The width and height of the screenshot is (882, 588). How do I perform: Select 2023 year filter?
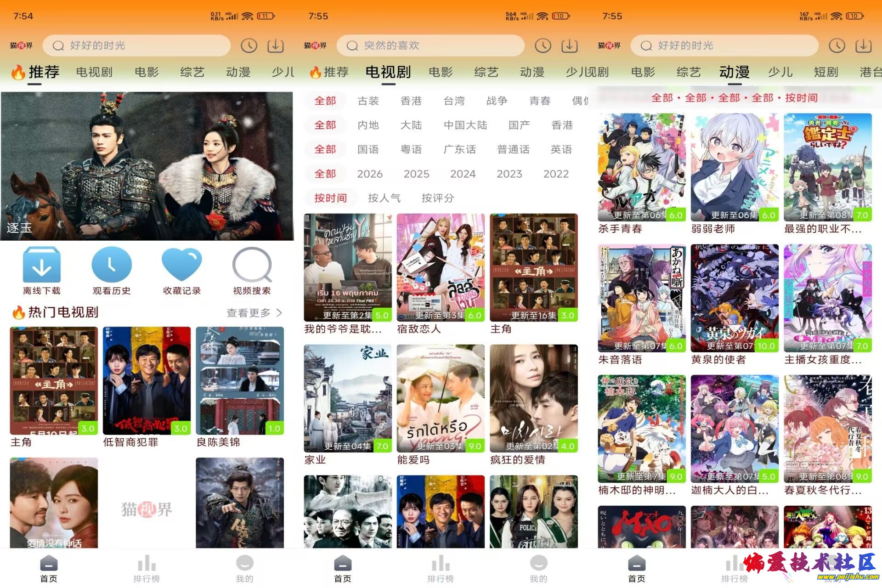[509, 174]
